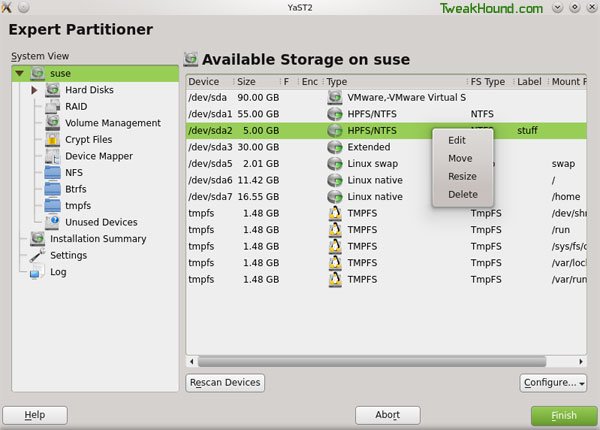
Task: Sort by the Enc column header
Action: pos(310,81)
